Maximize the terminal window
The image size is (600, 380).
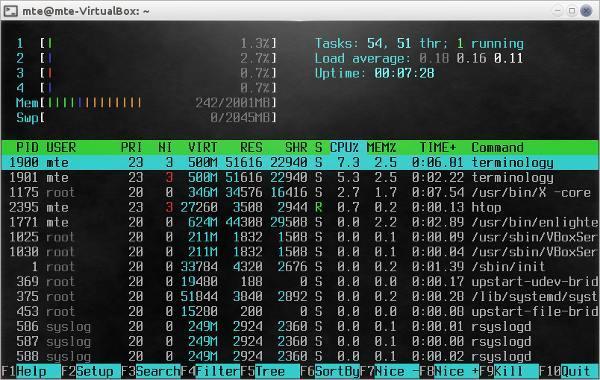click(572, 11)
